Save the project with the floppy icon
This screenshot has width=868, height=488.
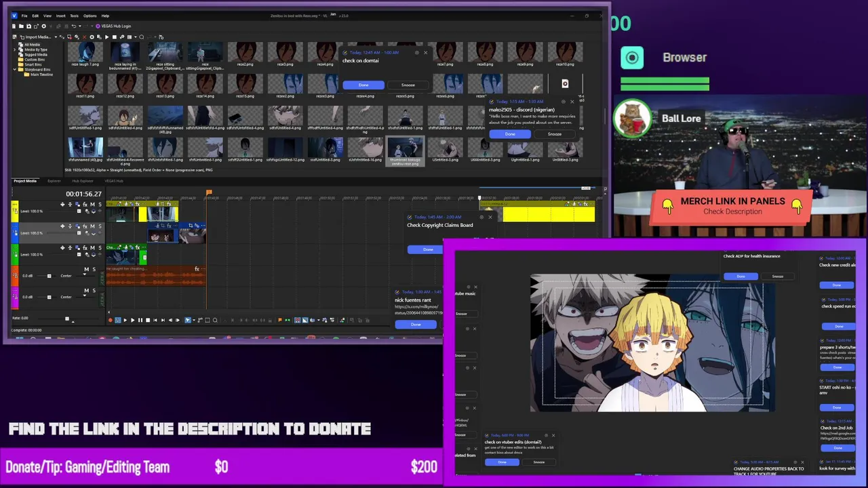[x=28, y=26]
